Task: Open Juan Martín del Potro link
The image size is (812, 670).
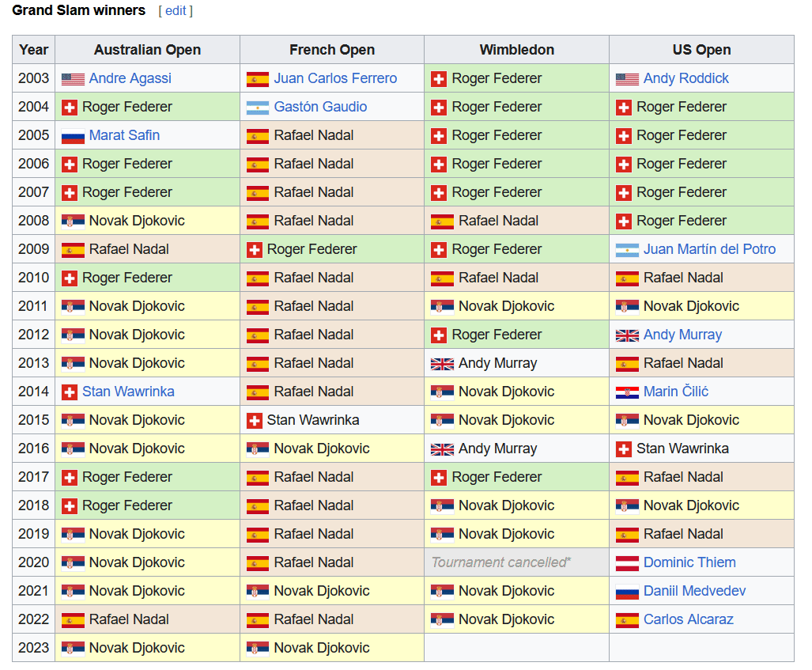Action: click(709, 249)
